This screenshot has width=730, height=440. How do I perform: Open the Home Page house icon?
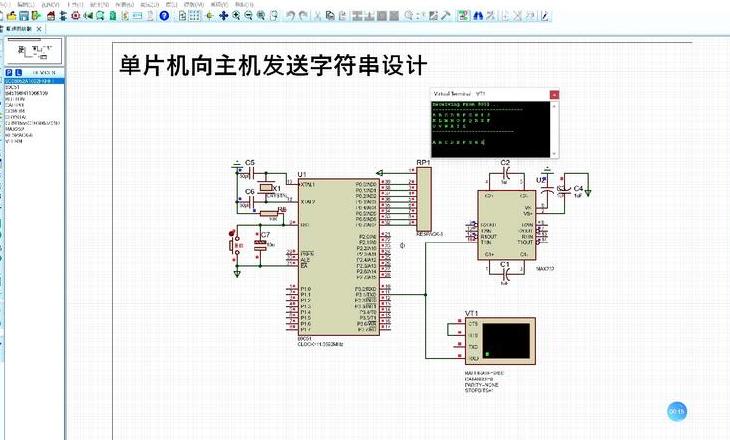pos(51,16)
